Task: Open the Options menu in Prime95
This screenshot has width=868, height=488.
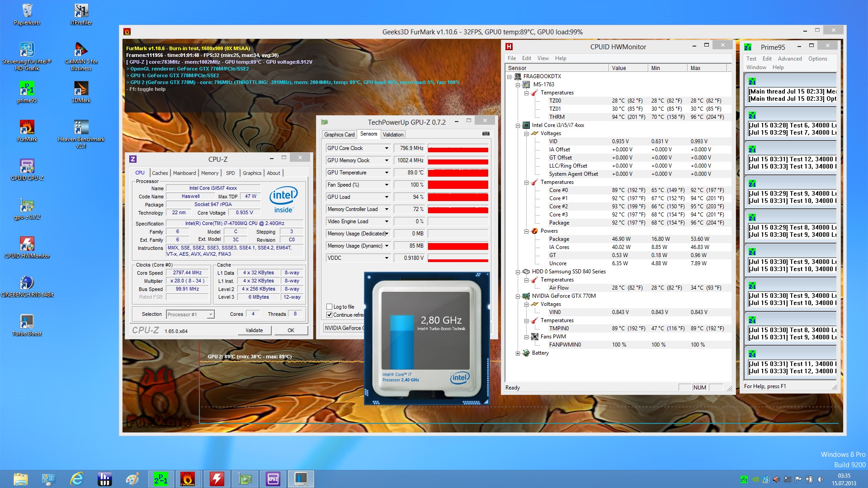Action: click(x=818, y=59)
